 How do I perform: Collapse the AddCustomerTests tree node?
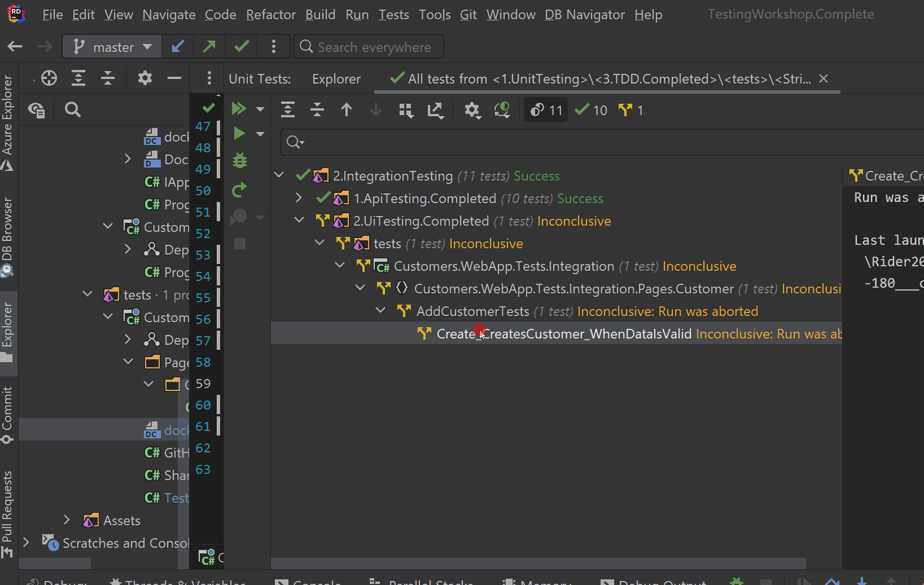point(381,311)
